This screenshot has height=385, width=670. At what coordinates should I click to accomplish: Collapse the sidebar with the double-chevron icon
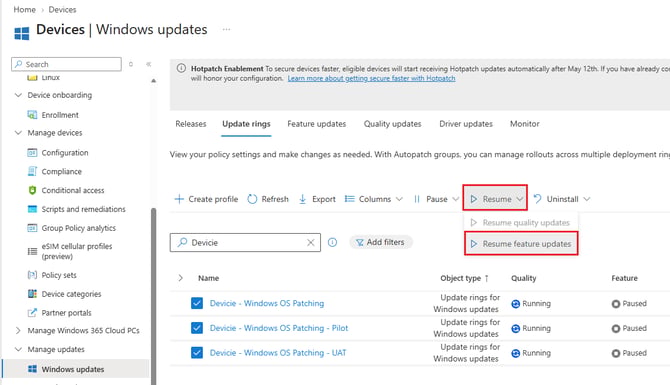(x=149, y=64)
